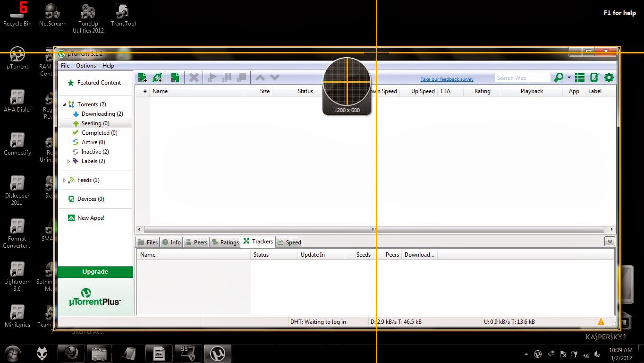The height and width of the screenshot is (363, 644).
Task: Click the µTorrent taskbar button
Action: point(218,353)
